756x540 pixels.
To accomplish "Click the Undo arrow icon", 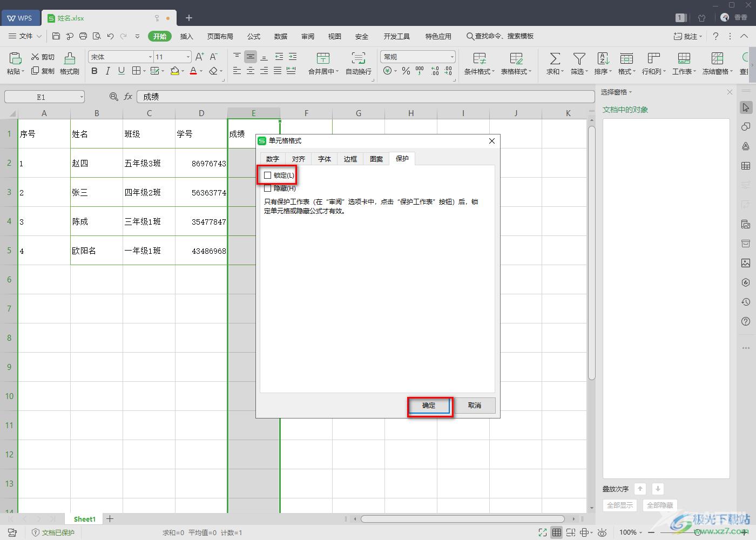I will (110, 36).
